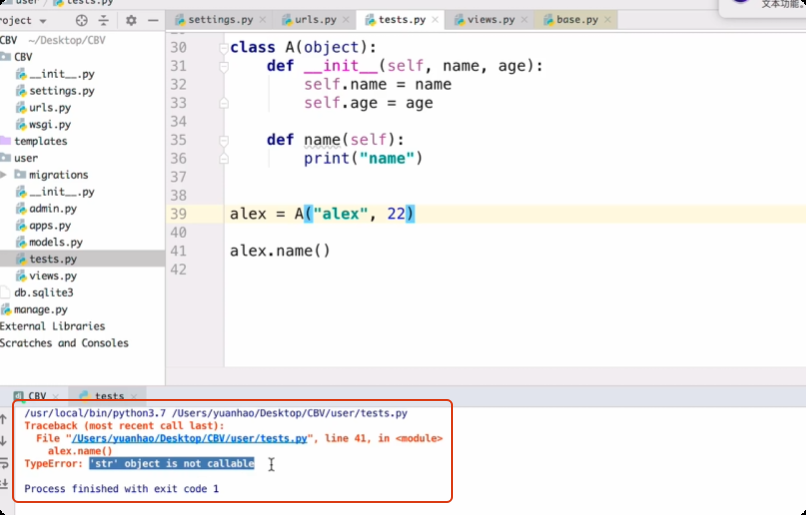
Task: Select Scratches and Consoles node
Action: click(64, 343)
